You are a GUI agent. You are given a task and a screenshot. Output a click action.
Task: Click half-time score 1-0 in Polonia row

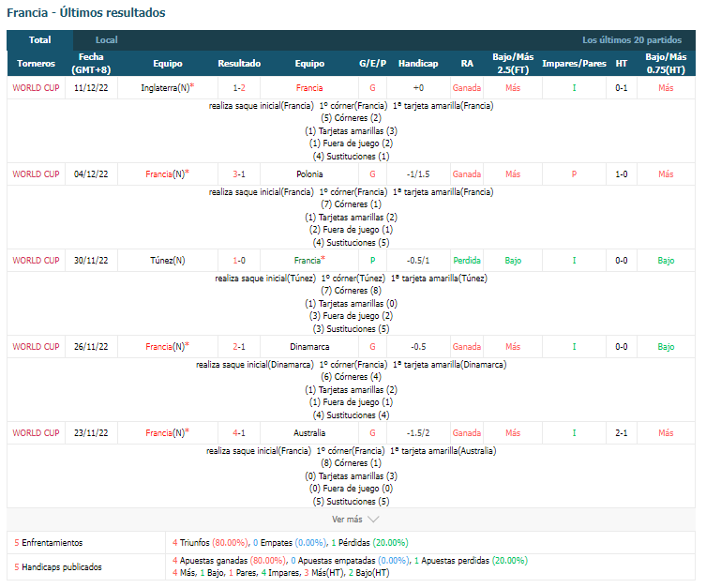[x=622, y=173]
